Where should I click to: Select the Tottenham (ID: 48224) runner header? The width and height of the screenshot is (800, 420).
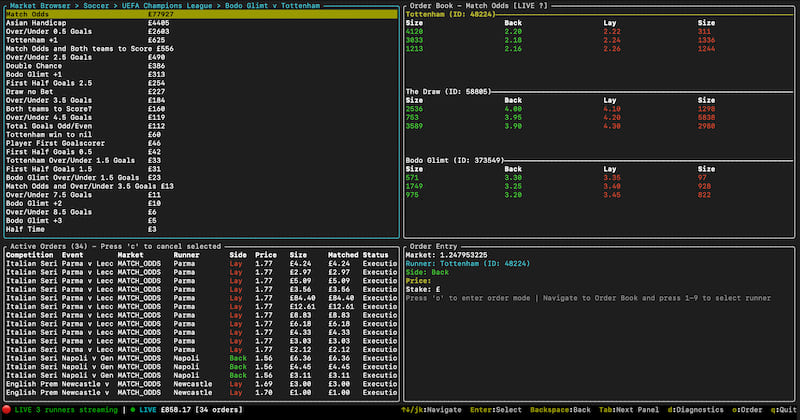tap(450, 14)
